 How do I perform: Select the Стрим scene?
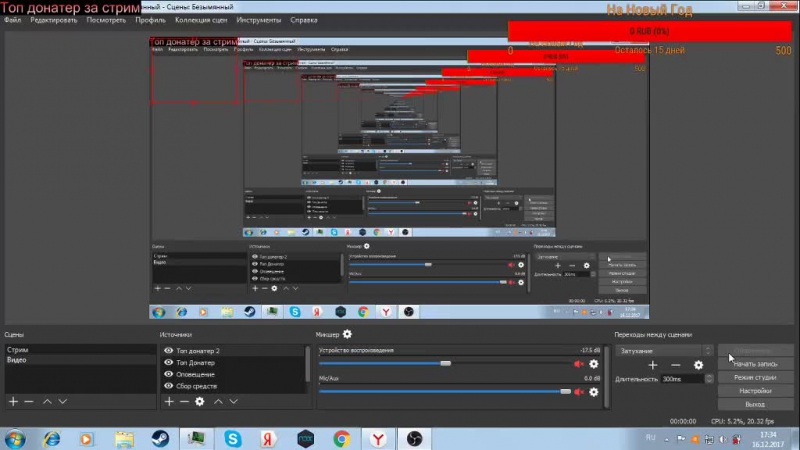(80, 350)
